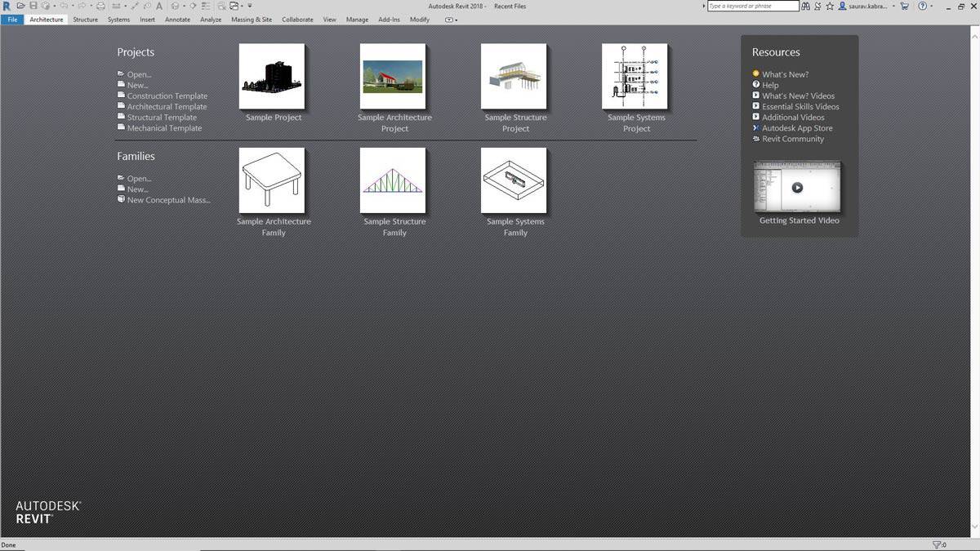This screenshot has width=980, height=551.
Task: Click the Favorites star icon
Action: click(x=830, y=6)
